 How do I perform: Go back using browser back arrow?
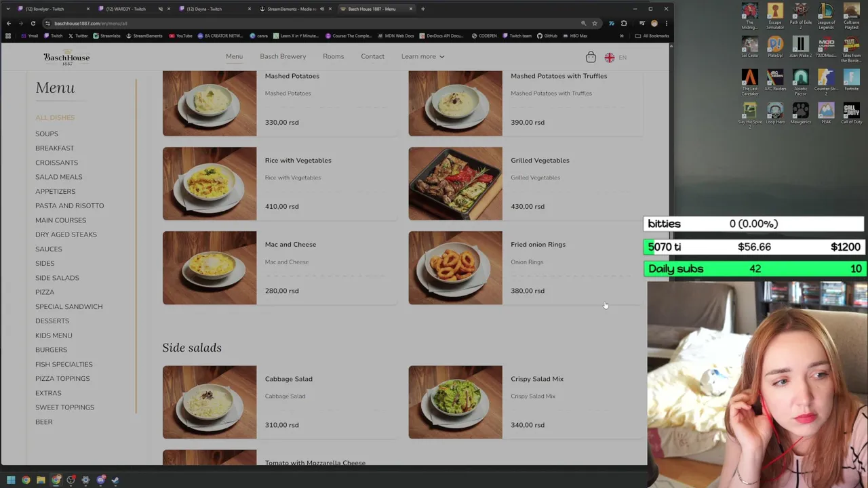point(8,23)
